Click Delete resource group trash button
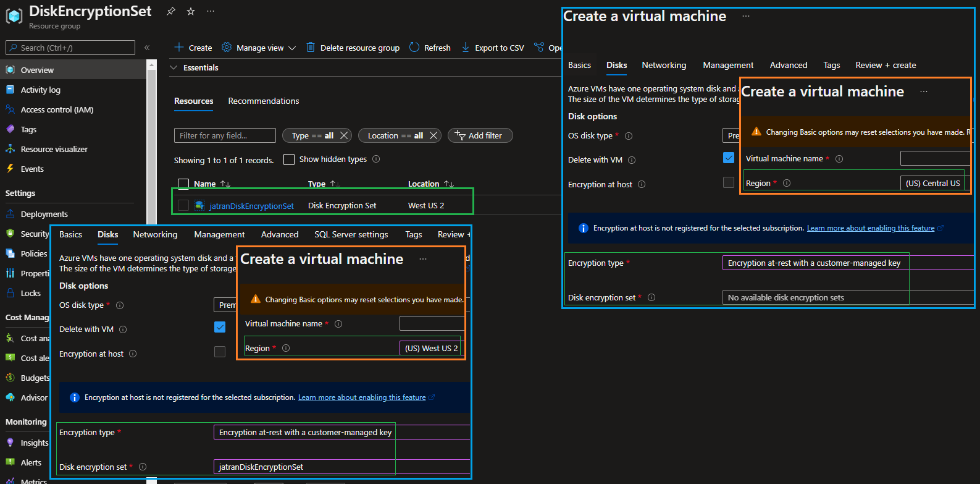 click(353, 48)
